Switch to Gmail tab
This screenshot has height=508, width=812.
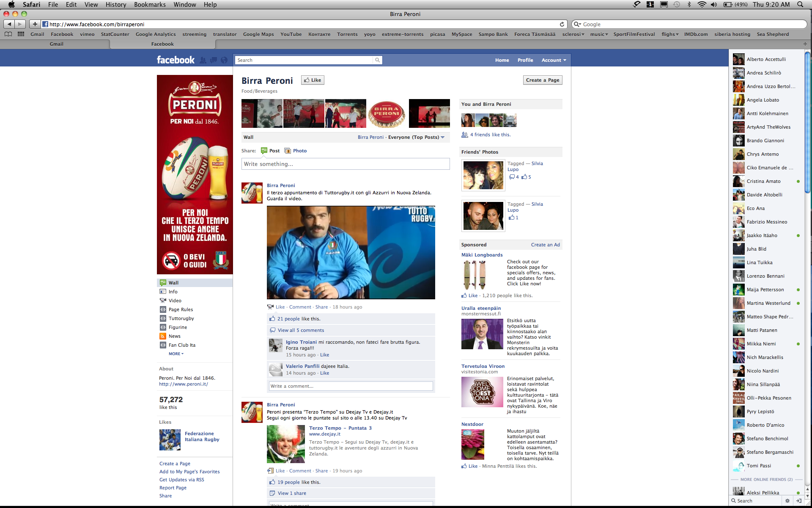[56, 44]
